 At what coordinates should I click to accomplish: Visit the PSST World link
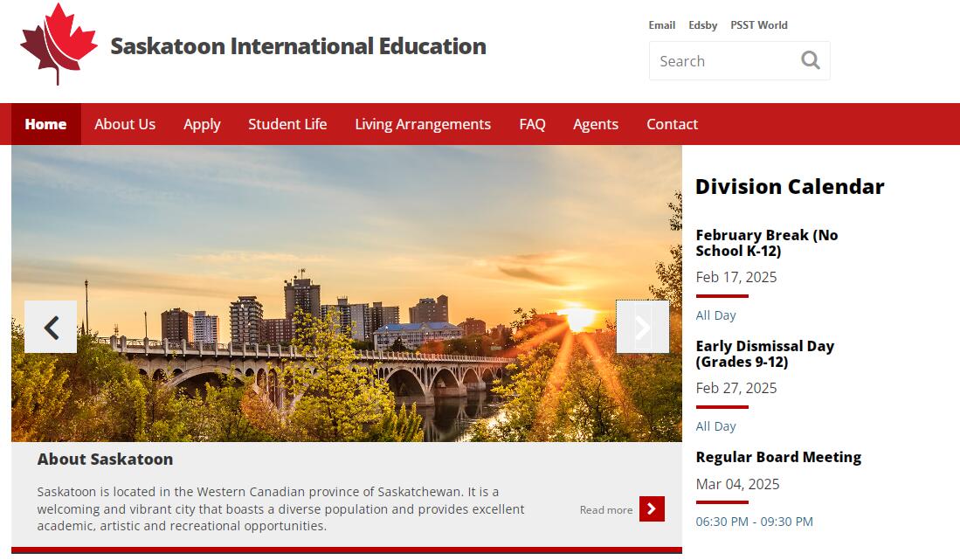point(758,25)
